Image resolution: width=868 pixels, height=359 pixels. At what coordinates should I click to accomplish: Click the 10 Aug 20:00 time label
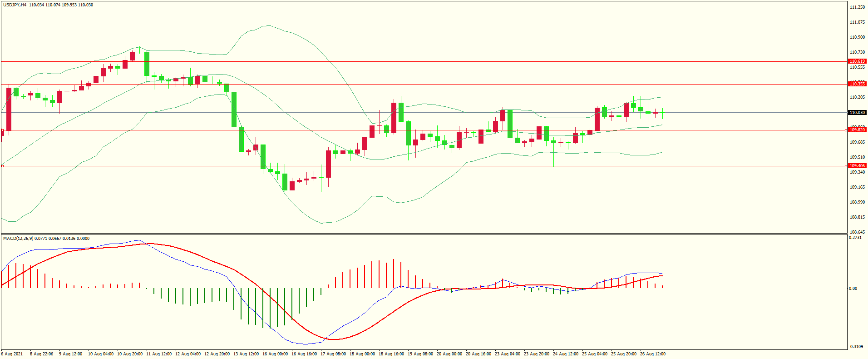[x=130, y=354]
